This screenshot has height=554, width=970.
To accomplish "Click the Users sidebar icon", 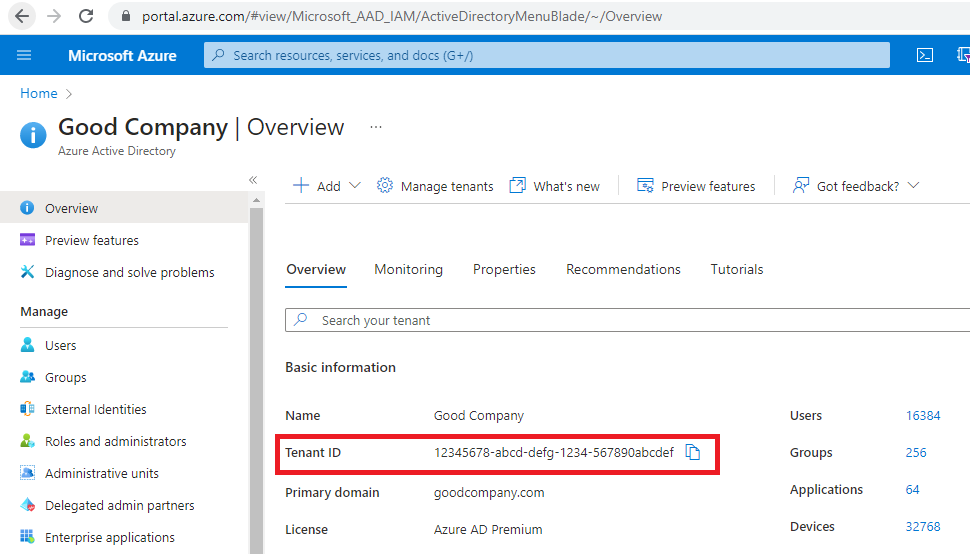I will click(x=27, y=345).
